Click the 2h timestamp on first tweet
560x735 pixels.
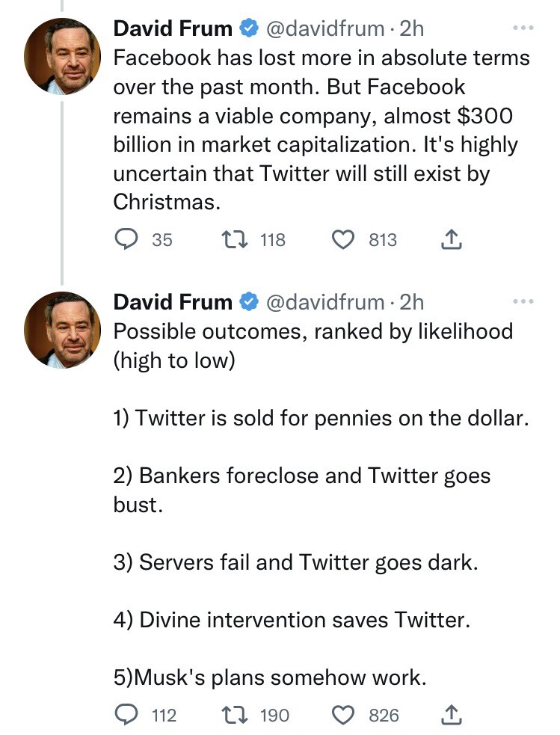(x=413, y=29)
